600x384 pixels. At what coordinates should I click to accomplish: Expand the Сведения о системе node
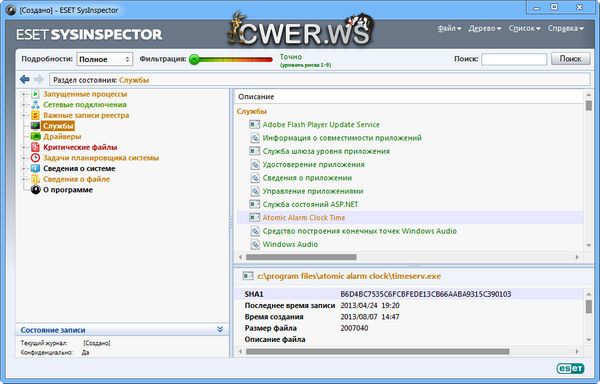pos(24,169)
